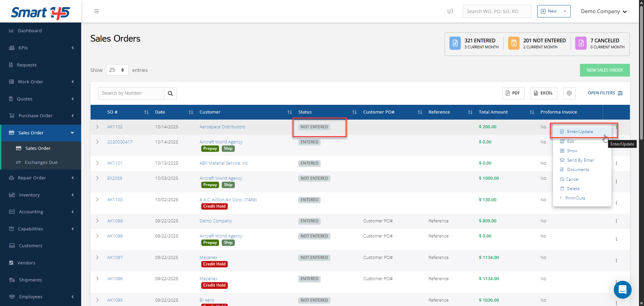This screenshot has height=306, width=644.
Task: Click the hamburger menu icon
Action: tap(97, 11)
